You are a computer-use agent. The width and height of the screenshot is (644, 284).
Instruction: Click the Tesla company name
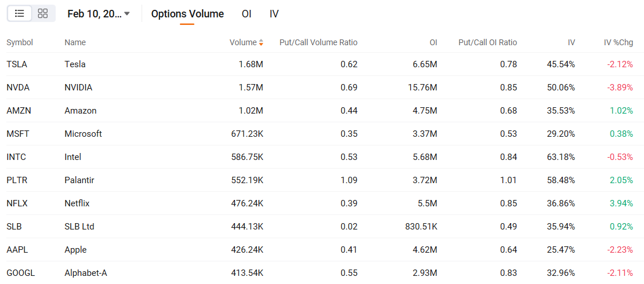(x=75, y=64)
